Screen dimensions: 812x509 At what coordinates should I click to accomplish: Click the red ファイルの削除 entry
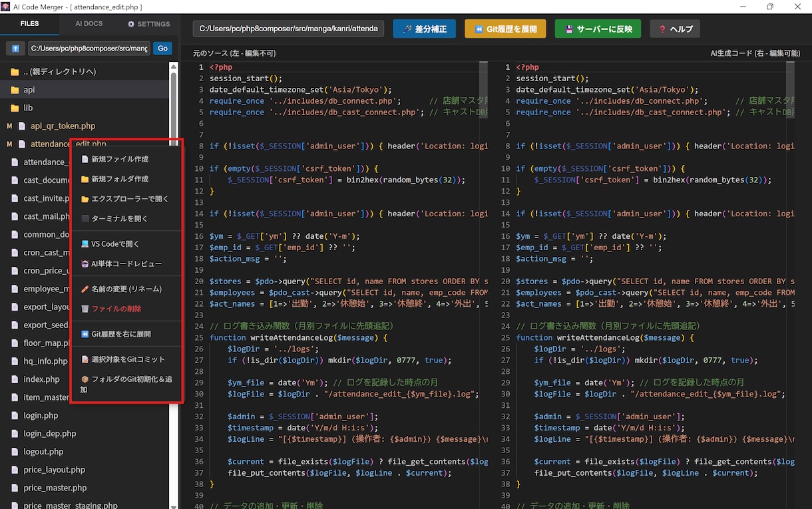126,309
